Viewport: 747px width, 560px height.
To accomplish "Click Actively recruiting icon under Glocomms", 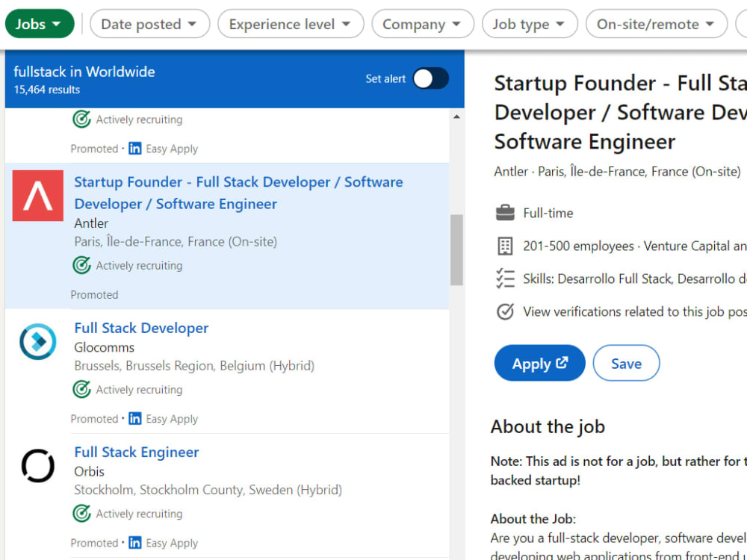I will click(x=81, y=390).
